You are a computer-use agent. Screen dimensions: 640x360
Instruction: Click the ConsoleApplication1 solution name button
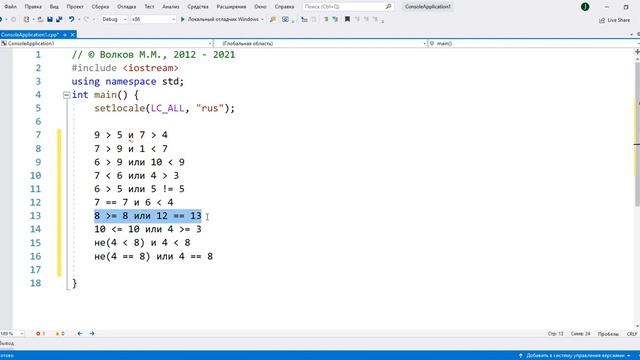(x=427, y=7)
